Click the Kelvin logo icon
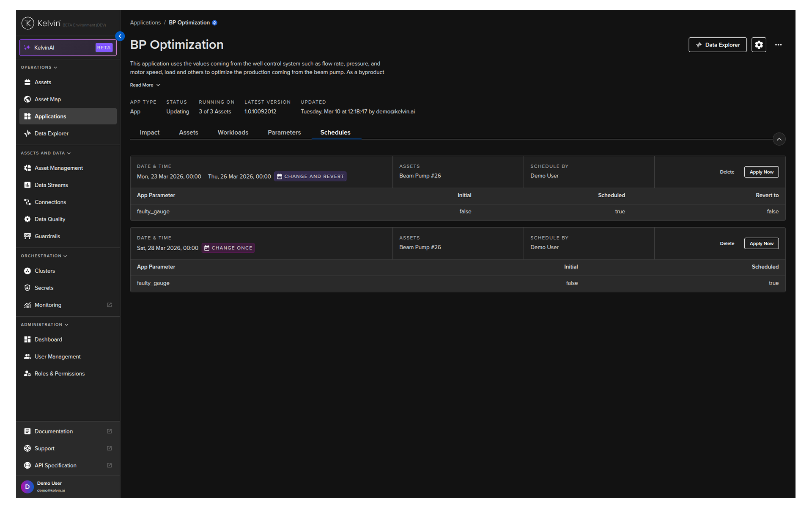 click(28, 23)
